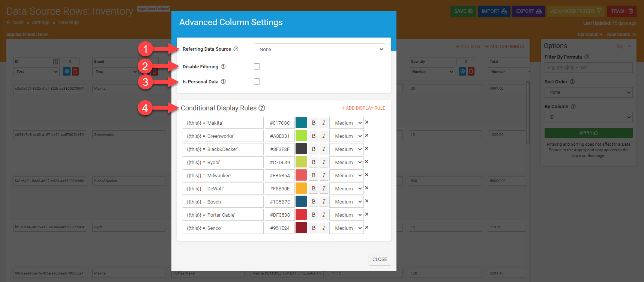Delete the 'Ryobi' display rule

coord(367,161)
